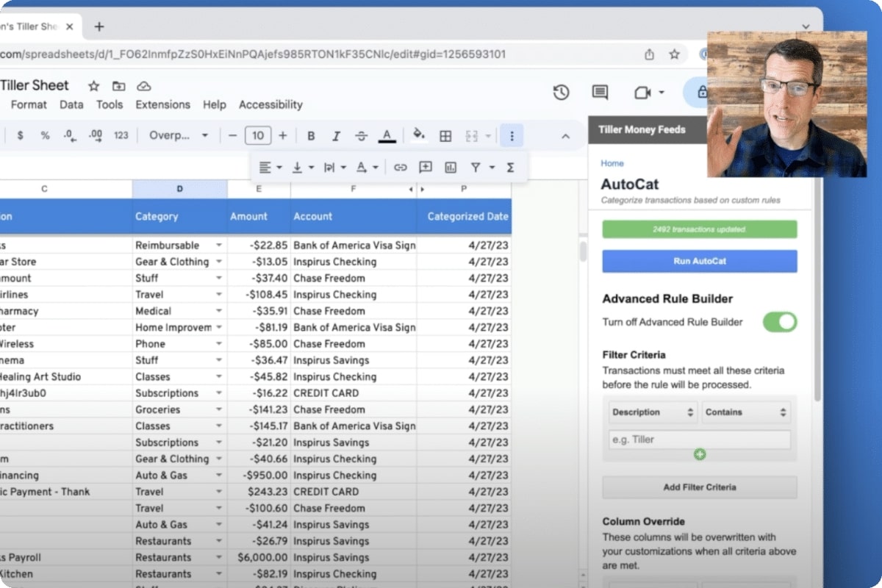882x588 pixels.
Task: Open the Description criteria dropdown
Action: [653, 412]
